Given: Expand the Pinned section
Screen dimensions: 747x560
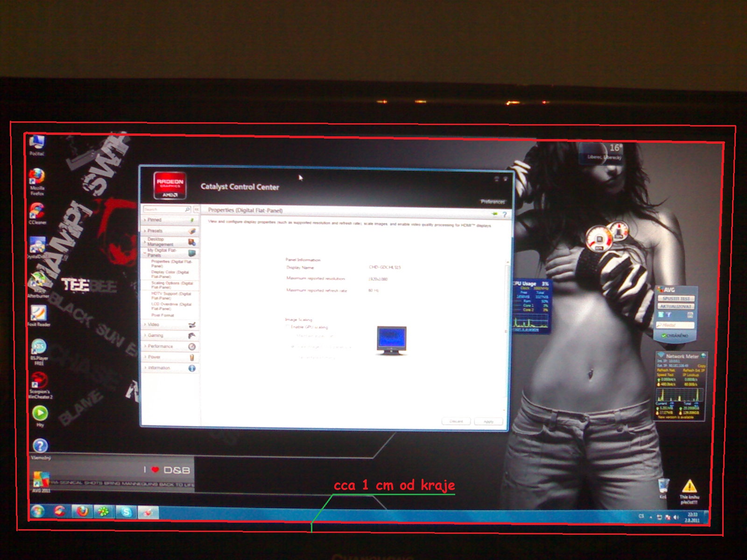Looking at the screenshot, I should tap(169, 220).
